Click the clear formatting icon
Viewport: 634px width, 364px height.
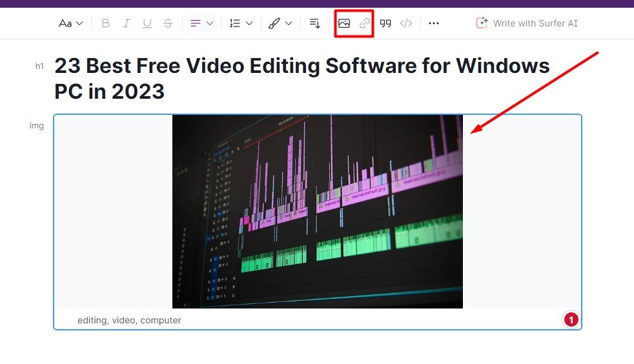click(x=315, y=23)
